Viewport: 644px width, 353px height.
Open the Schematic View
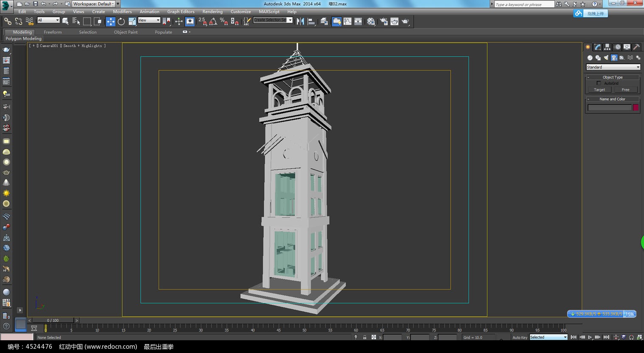(358, 21)
